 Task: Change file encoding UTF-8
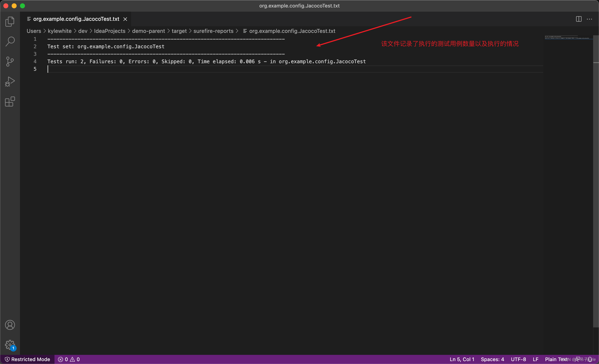coord(519,359)
